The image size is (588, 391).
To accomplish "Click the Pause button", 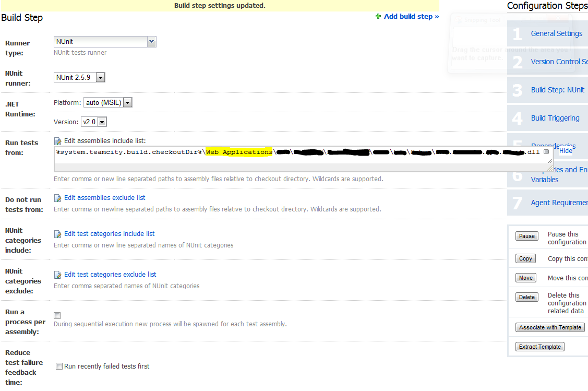I will pyautogui.click(x=527, y=236).
